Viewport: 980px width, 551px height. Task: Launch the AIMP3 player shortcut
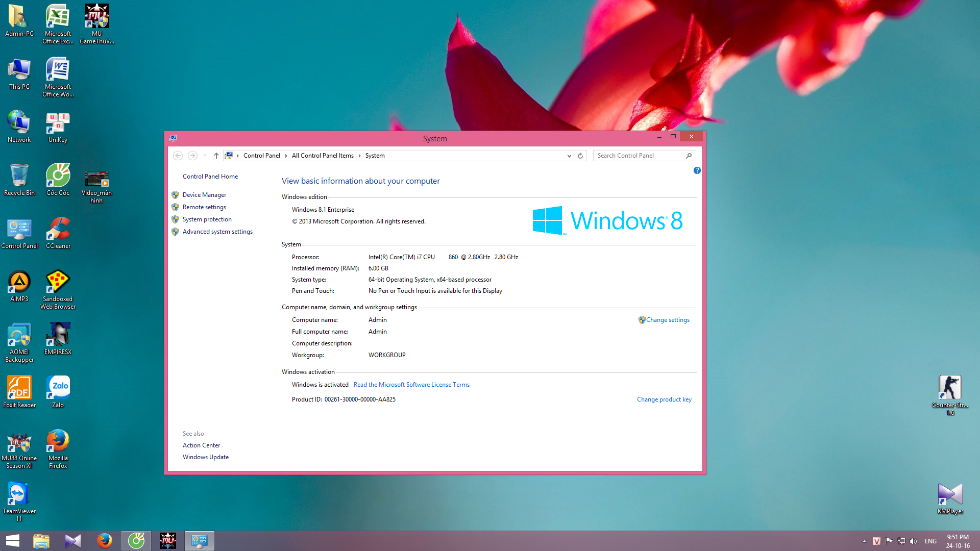coord(19,286)
